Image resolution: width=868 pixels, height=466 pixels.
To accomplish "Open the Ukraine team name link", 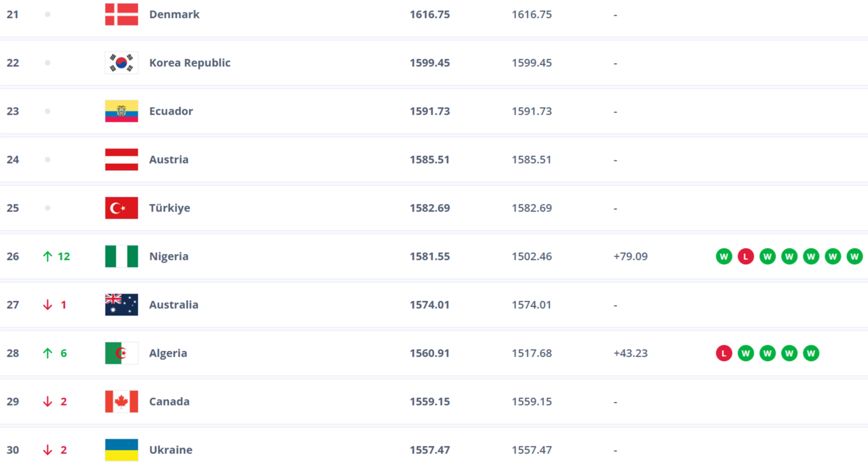I will (170, 450).
